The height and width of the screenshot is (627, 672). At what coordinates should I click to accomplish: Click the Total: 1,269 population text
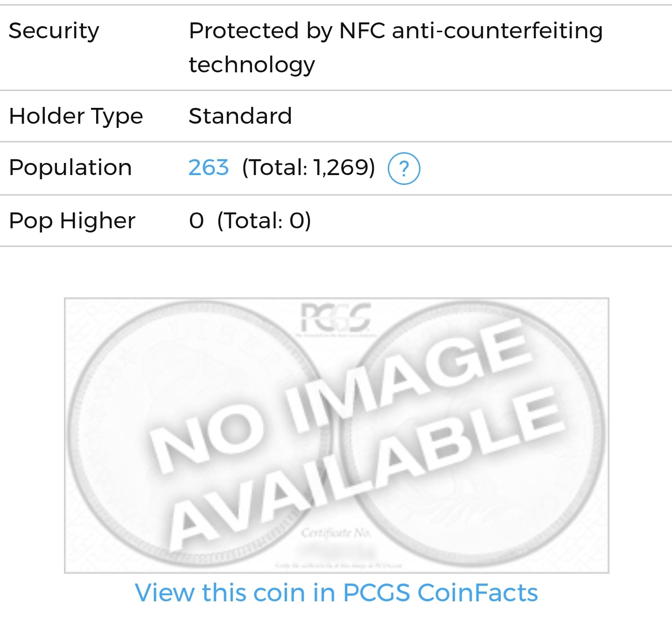pyautogui.click(x=308, y=168)
